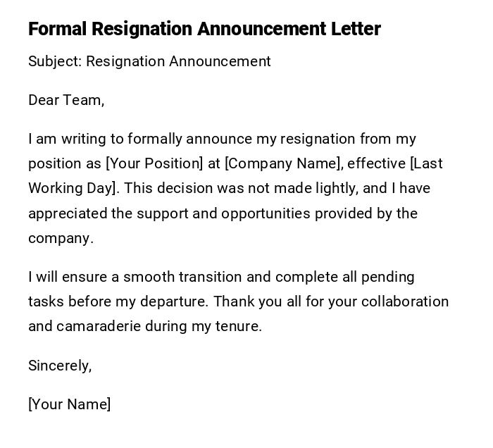The width and height of the screenshot is (493, 448).
Task: Click the lone word 'company.' ending paragraph one
Action: (61, 238)
